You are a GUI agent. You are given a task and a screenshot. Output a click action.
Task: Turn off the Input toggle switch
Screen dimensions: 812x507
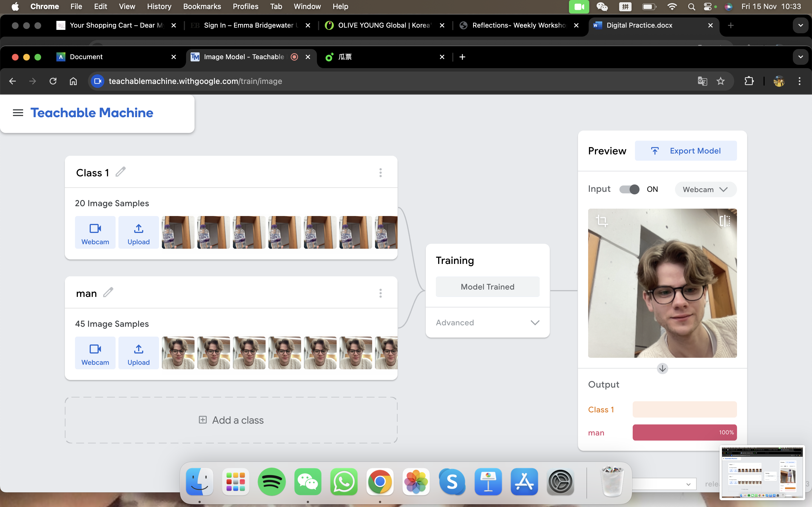click(629, 190)
